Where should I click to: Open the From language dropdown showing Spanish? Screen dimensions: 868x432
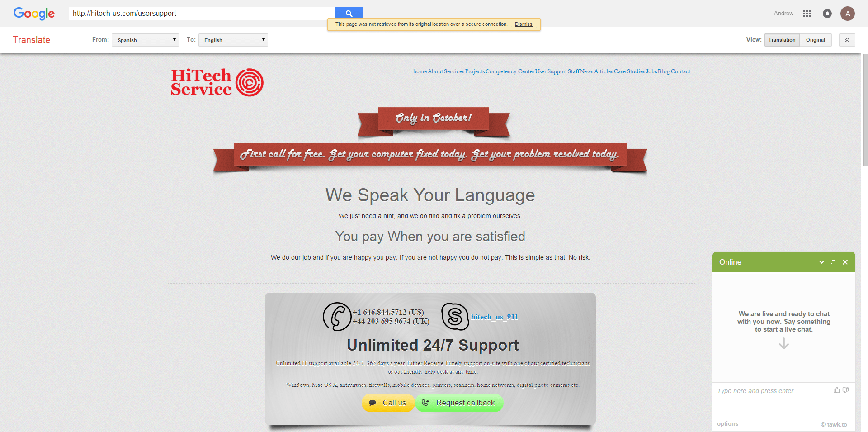145,40
